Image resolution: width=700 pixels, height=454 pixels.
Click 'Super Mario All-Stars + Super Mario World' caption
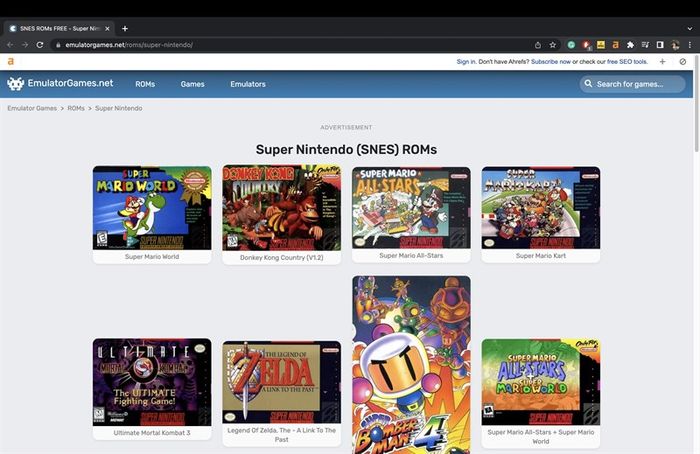pos(541,437)
